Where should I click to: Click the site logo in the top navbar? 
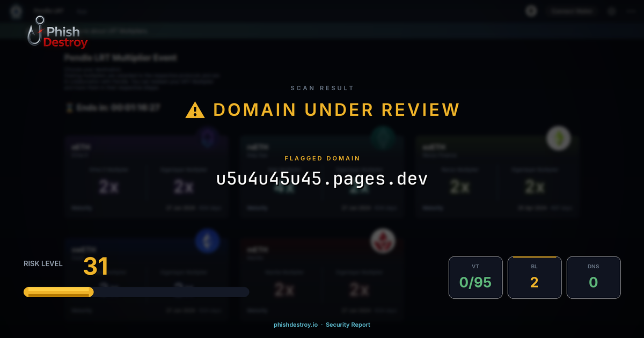pos(15,11)
